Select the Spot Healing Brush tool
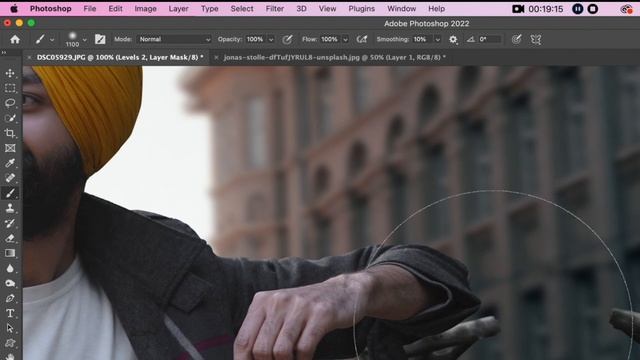The height and width of the screenshot is (360, 640). tap(10, 178)
